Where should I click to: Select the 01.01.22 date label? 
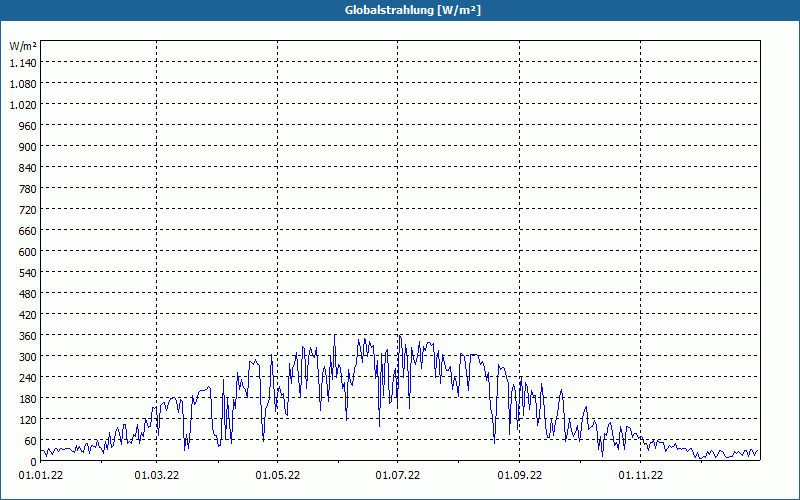click(41, 476)
